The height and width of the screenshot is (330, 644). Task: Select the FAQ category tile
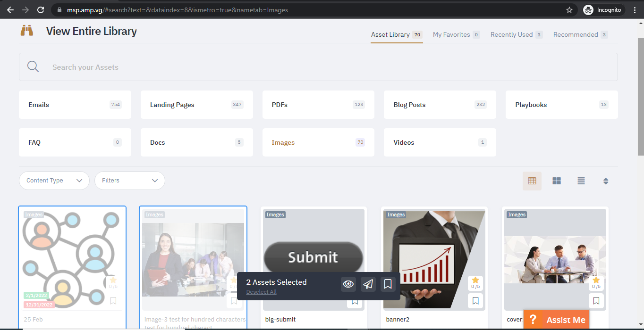[x=75, y=142]
